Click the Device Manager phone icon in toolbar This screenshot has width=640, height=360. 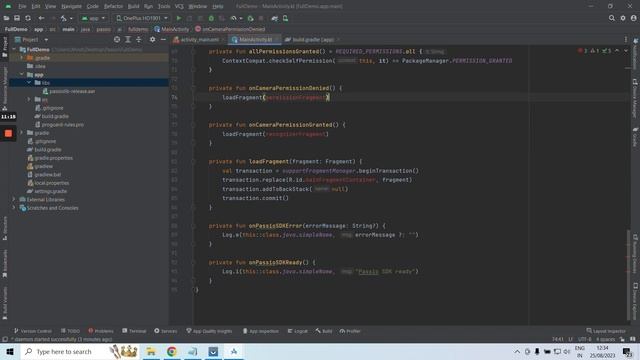tap(285, 18)
